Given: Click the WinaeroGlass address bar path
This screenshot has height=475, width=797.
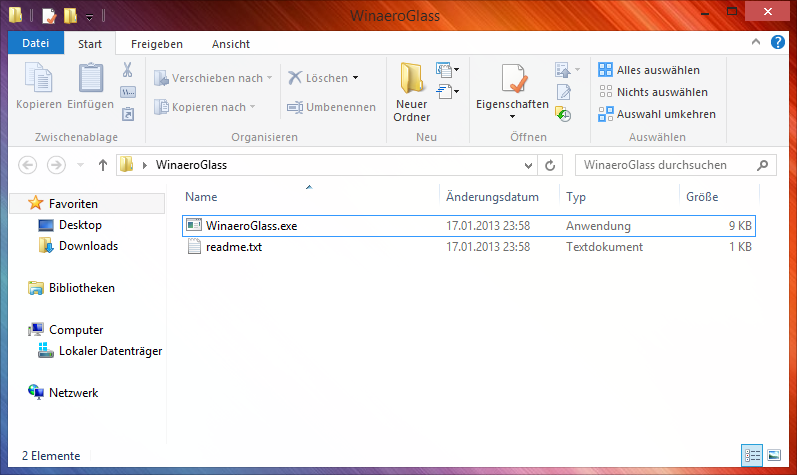Looking at the screenshot, I should coord(191,165).
